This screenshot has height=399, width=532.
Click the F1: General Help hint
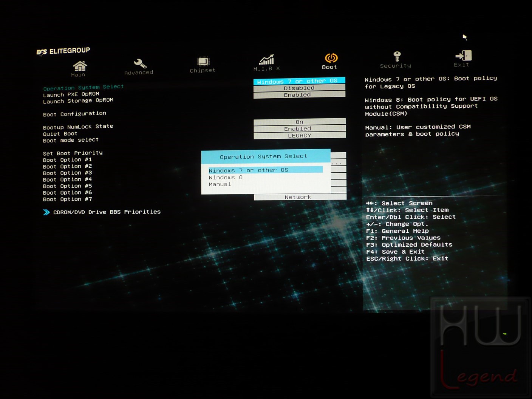(x=397, y=231)
